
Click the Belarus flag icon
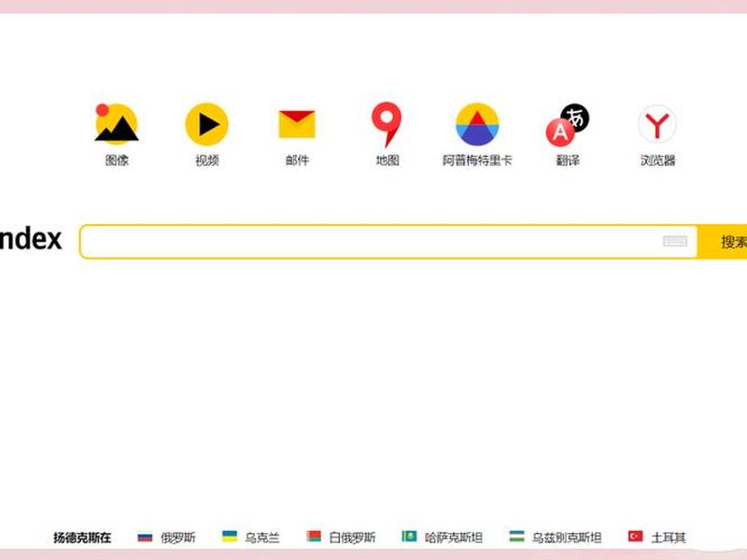point(314,536)
